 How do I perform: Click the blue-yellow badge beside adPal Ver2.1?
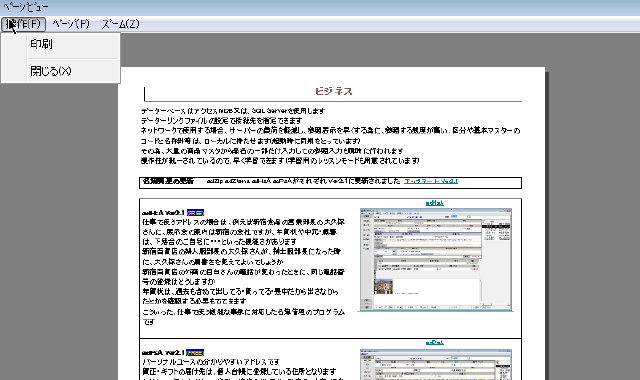(195, 352)
